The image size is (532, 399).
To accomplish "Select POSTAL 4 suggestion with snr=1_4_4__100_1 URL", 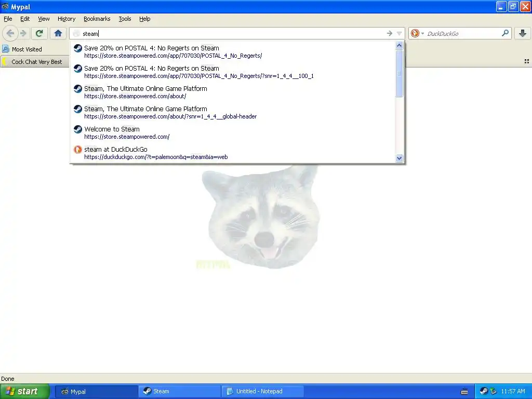I will pos(233,72).
